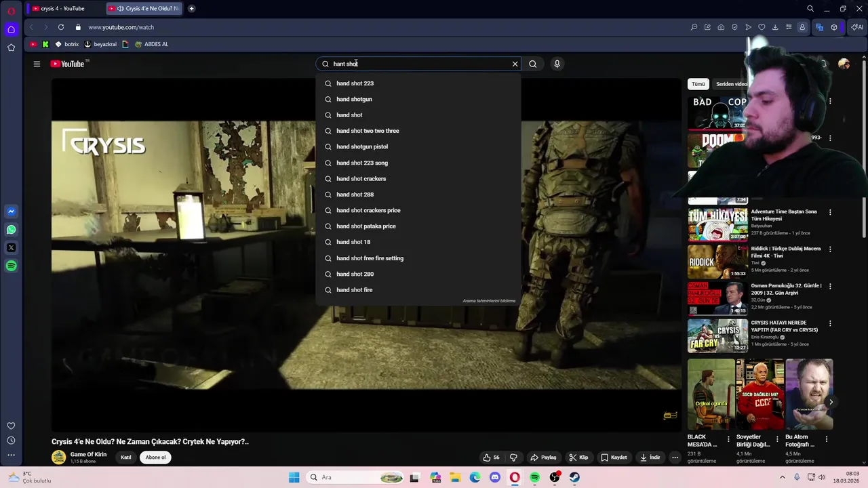This screenshot has height=488, width=868.
Task: Select the Tümü filter chip
Action: tap(698, 84)
